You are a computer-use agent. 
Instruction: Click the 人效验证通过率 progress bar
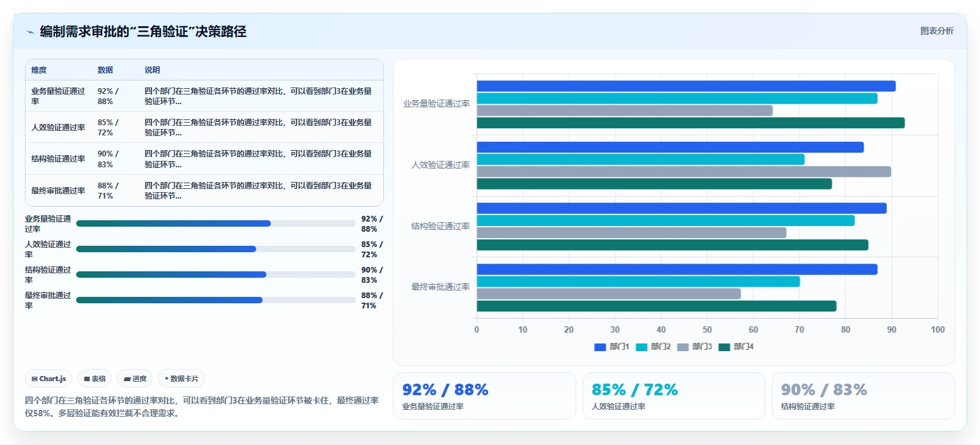216,249
